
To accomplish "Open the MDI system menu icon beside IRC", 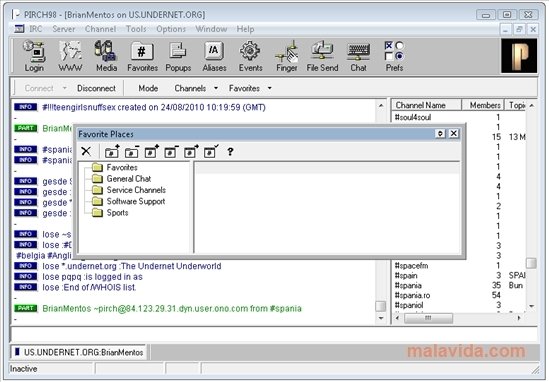I will pyautogui.click(x=19, y=29).
